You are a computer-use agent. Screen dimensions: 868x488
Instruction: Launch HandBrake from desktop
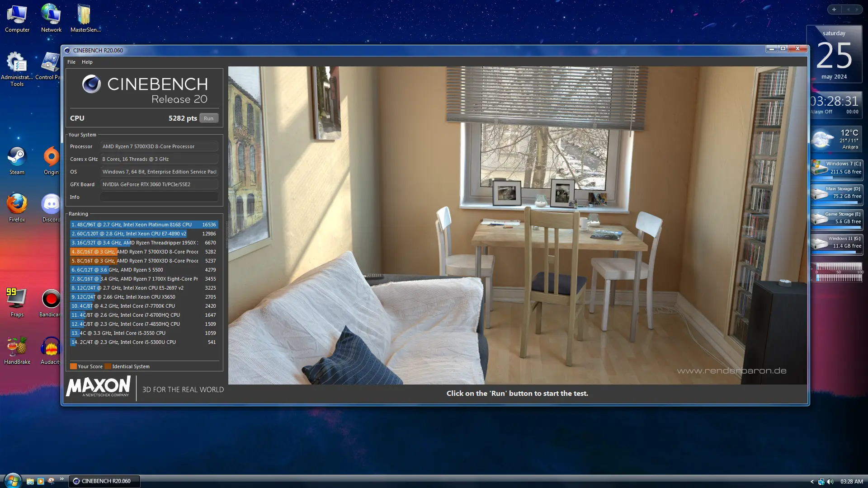click(17, 350)
